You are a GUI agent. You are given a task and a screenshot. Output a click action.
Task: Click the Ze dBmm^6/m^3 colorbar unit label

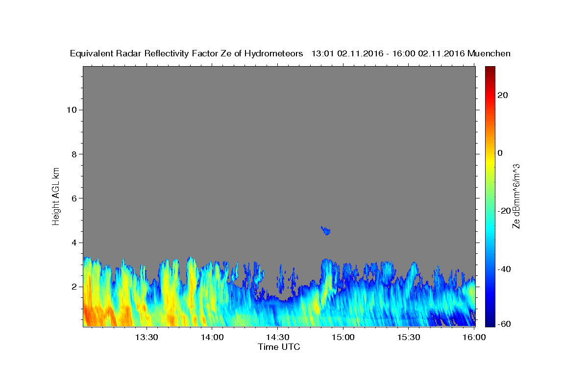coord(516,196)
